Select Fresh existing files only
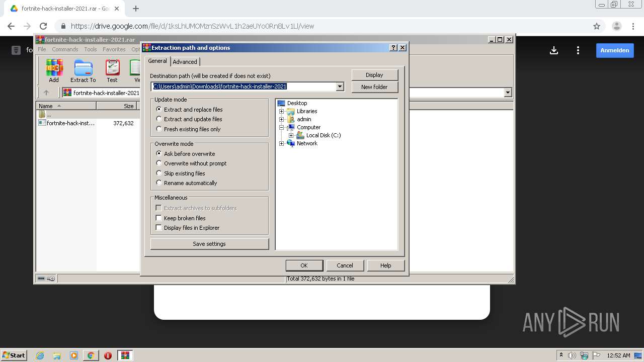 [159, 129]
